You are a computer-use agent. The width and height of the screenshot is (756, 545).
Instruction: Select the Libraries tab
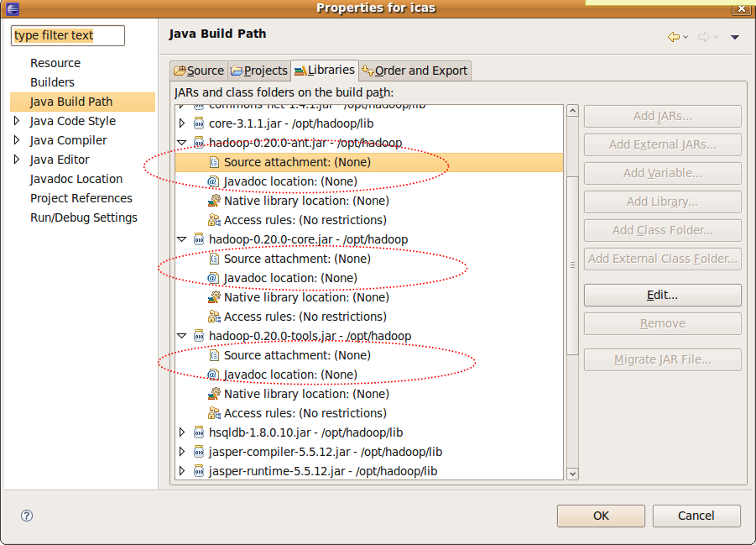(x=325, y=70)
